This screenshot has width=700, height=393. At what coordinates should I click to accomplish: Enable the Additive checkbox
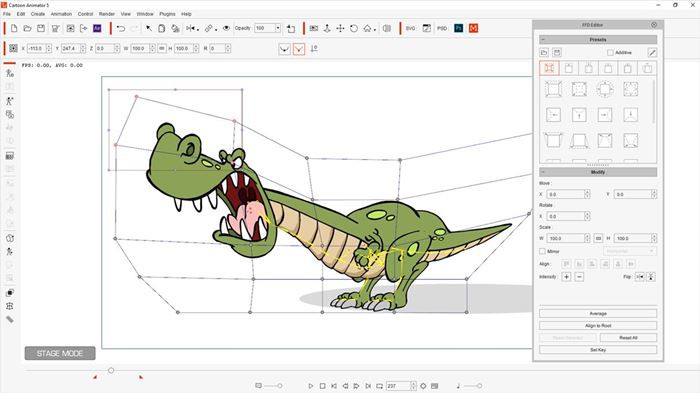[610, 53]
